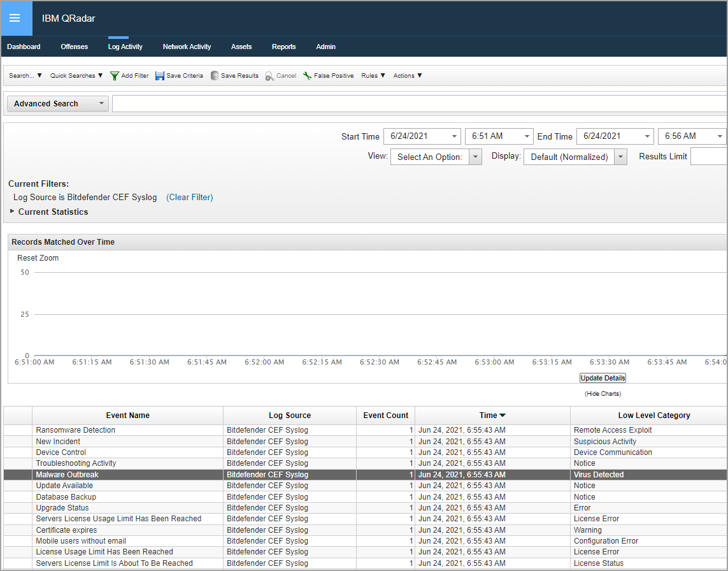Switch to the Offenses tab

click(75, 47)
